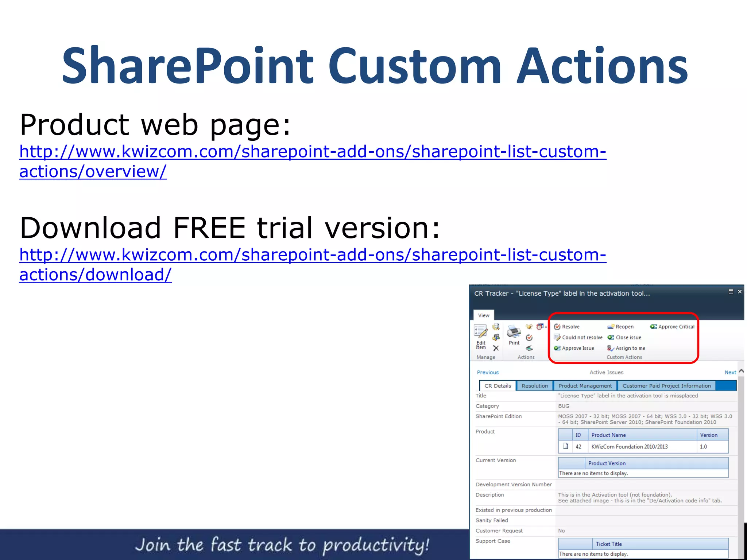Image resolution: width=747 pixels, height=560 pixels.
Task: Click the scanner icon at bottom of Actions
Action: click(x=529, y=348)
